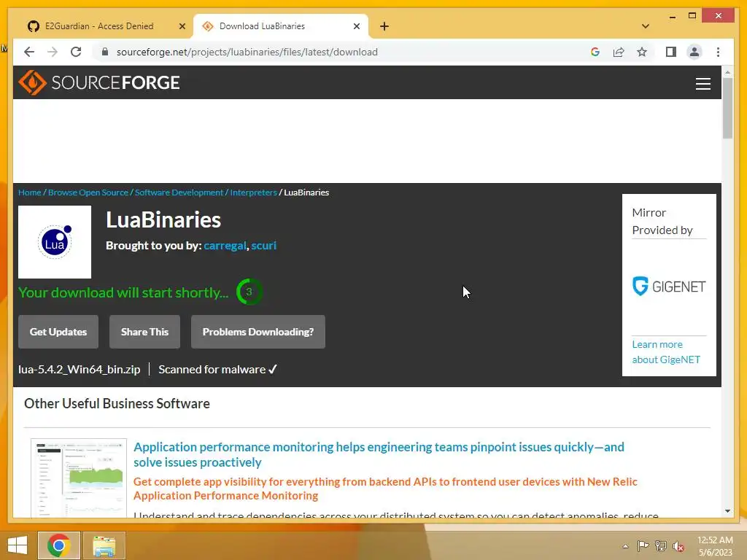Viewport: 747px width, 560px height.
Task: Click the browser back arrow
Action: coord(29,52)
